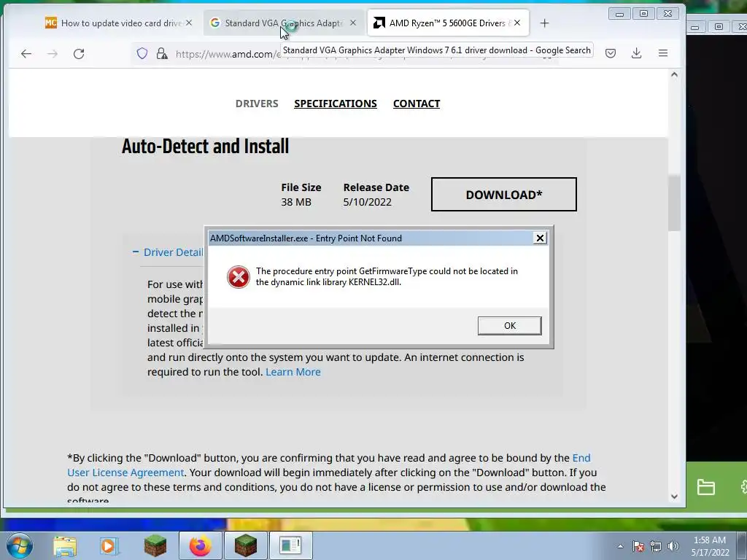The height and width of the screenshot is (560, 747).
Task: Open the Action Center flag icon
Action: 638,546
